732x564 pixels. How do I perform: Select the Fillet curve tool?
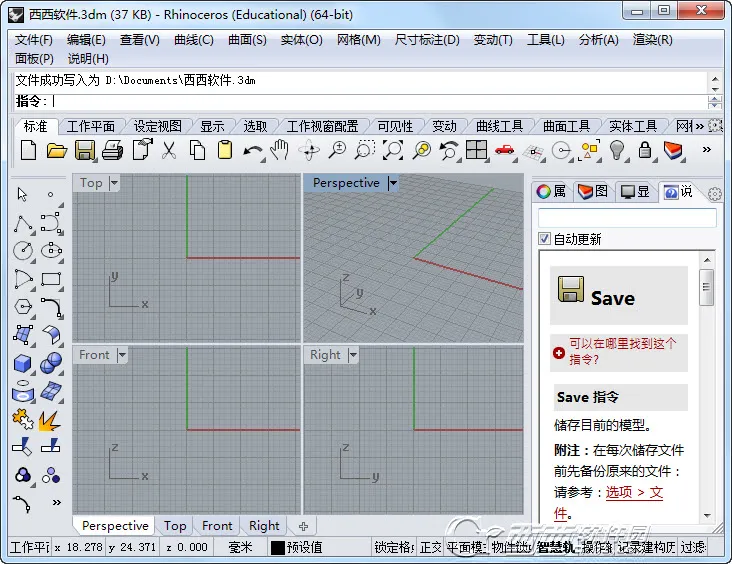coord(51,307)
